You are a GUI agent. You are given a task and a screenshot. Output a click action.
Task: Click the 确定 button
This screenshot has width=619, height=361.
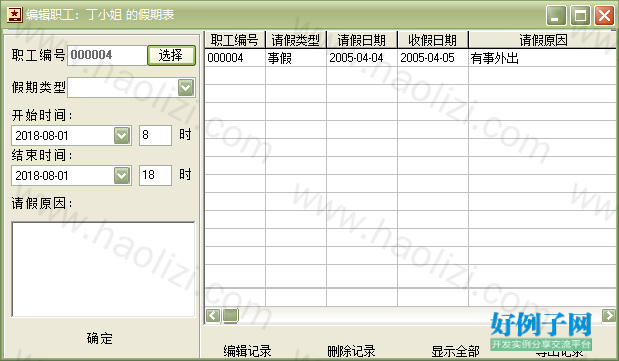click(x=100, y=338)
